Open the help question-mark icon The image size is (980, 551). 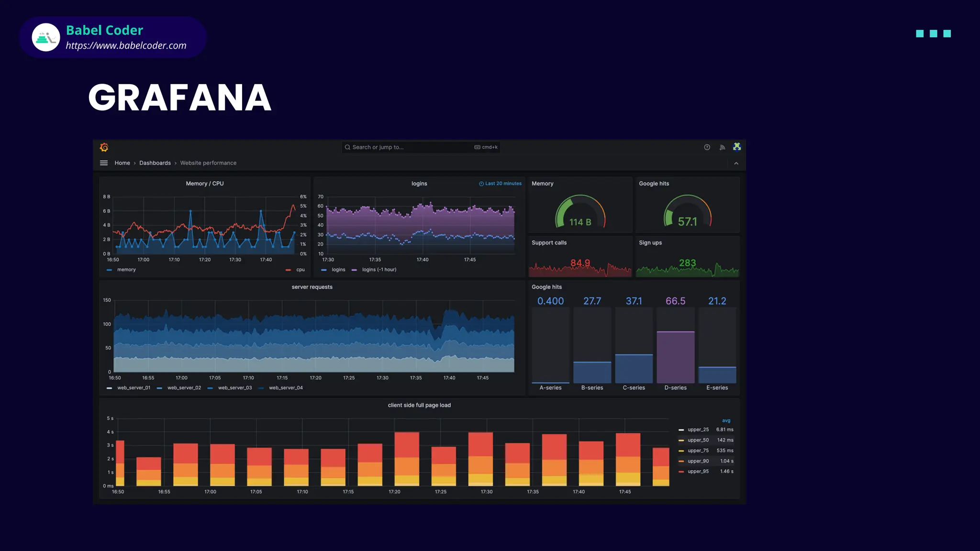[x=707, y=147]
